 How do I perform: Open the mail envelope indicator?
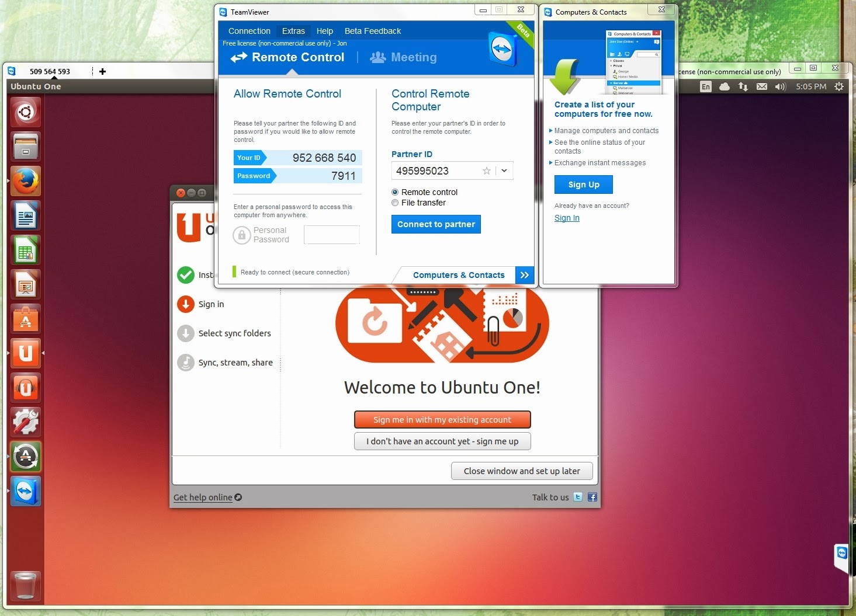[762, 86]
